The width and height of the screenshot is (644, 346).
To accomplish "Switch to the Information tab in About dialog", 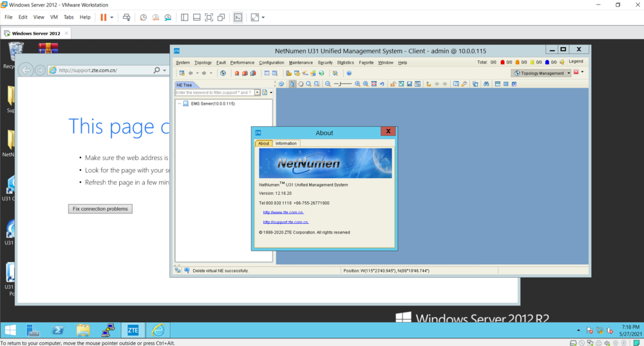I will click(x=286, y=143).
